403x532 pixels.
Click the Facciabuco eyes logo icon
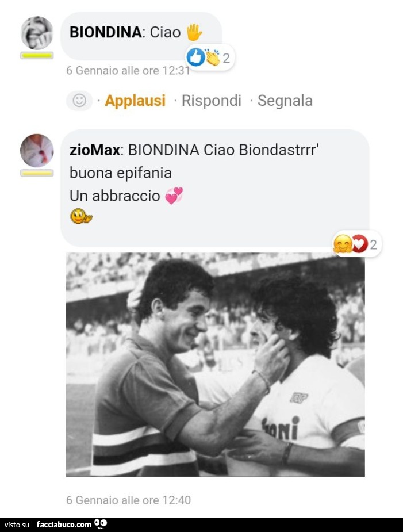click(x=101, y=524)
